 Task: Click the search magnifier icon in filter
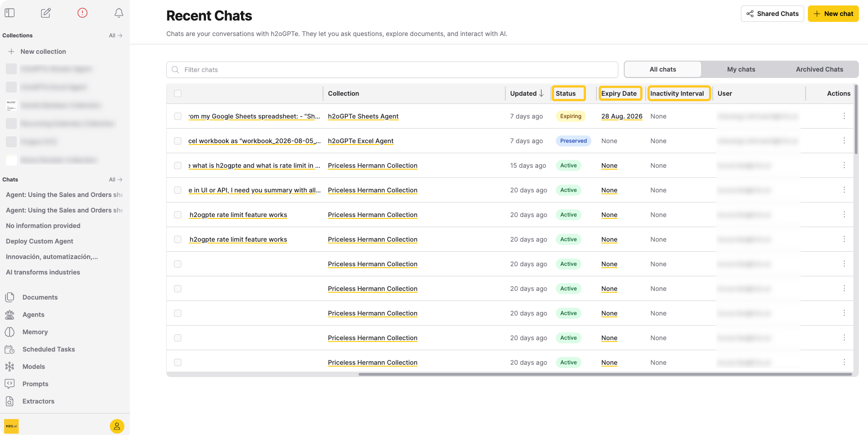(x=175, y=70)
